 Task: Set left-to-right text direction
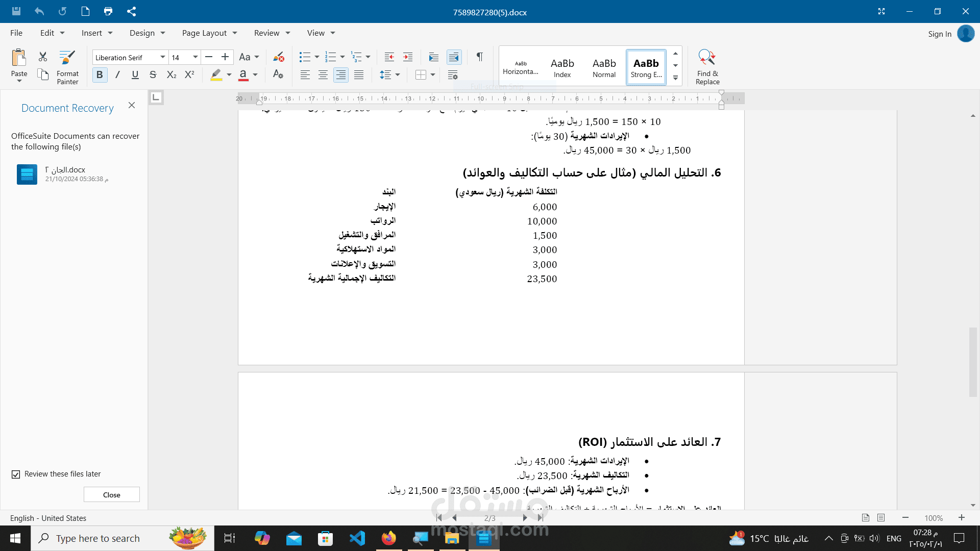pos(434,57)
